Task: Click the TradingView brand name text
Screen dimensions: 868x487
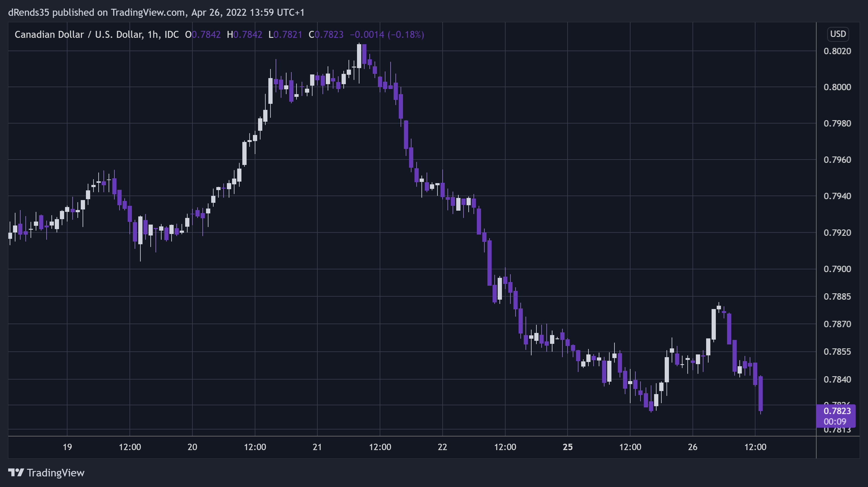Action: [x=56, y=473]
